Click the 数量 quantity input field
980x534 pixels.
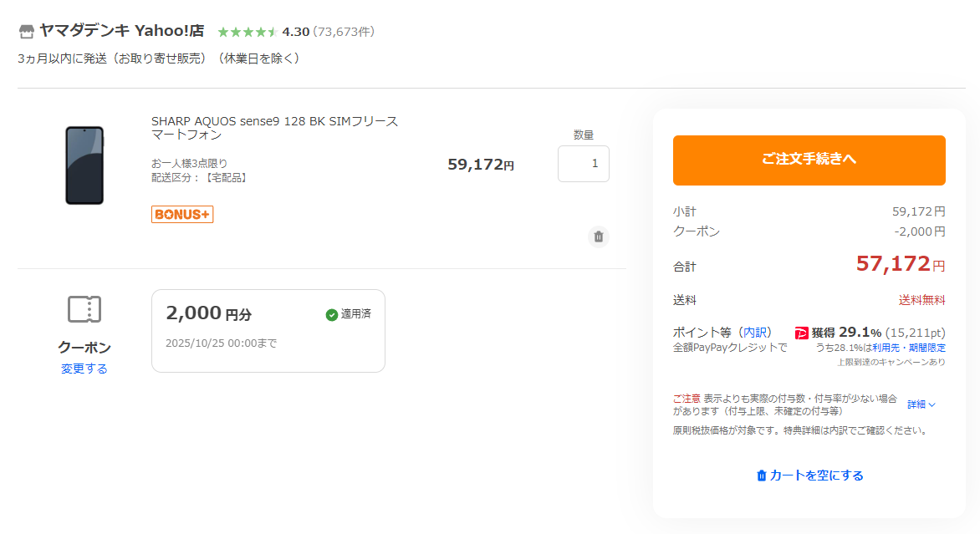[x=583, y=164]
